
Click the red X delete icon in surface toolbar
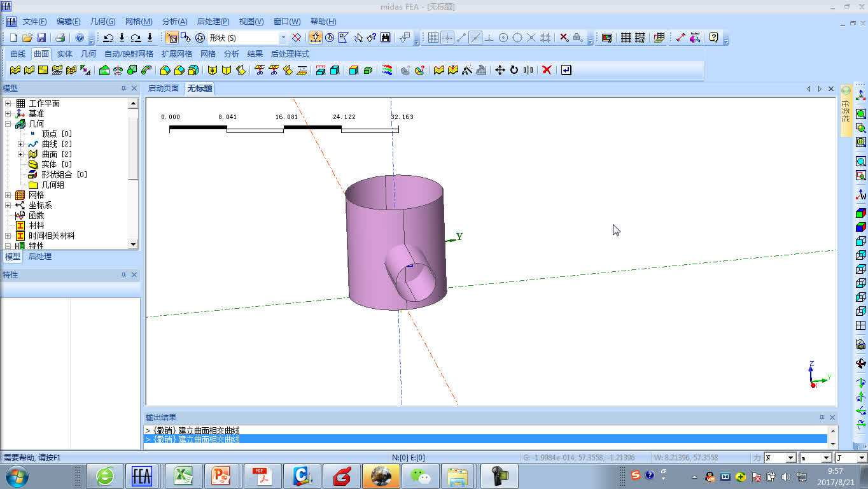click(547, 70)
